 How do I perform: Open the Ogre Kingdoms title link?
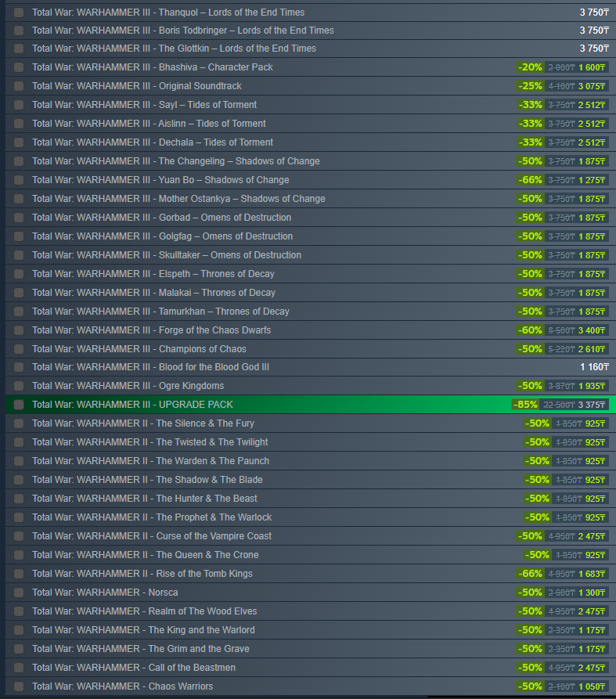coord(128,386)
